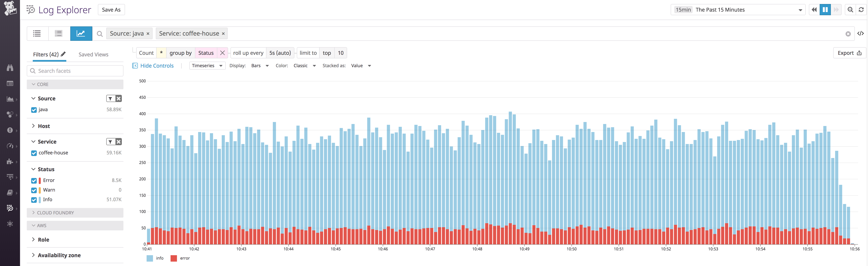Open the Watchdog binoculars icon in sidebar

pos(10,68)
